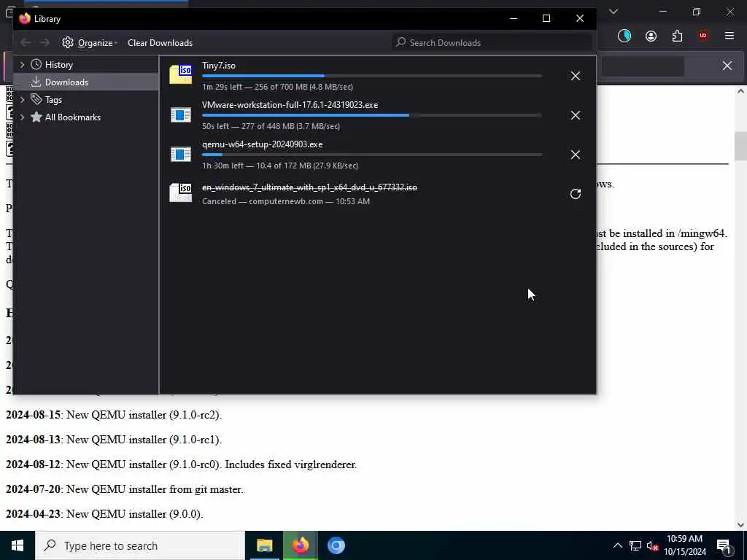Screen dimensions: 747x560
Task: Open the Firefox Extensions puzzle icon
Action: (677, 36)
